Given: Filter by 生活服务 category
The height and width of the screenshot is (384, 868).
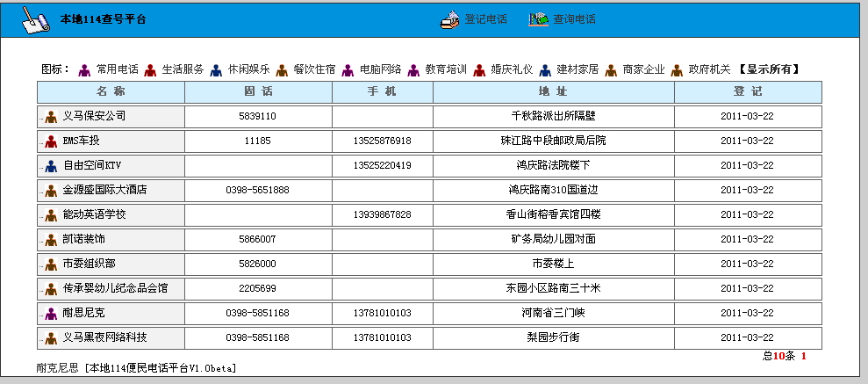Looking at the screenshot, I should tap(183, 69).
